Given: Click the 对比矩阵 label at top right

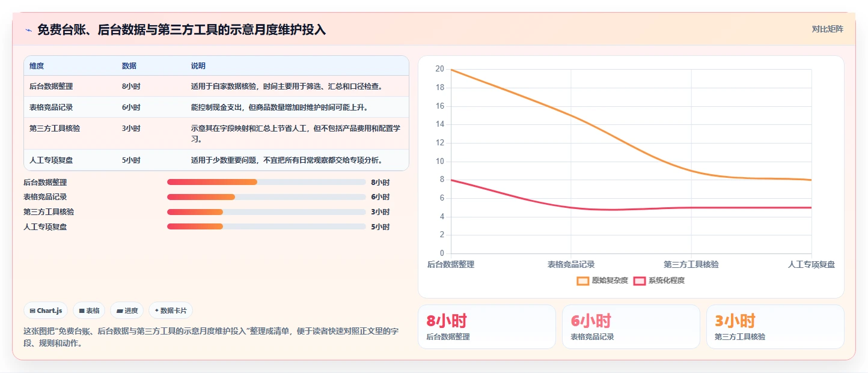Looking at the screenshot, I should click(x=827, y=29).
